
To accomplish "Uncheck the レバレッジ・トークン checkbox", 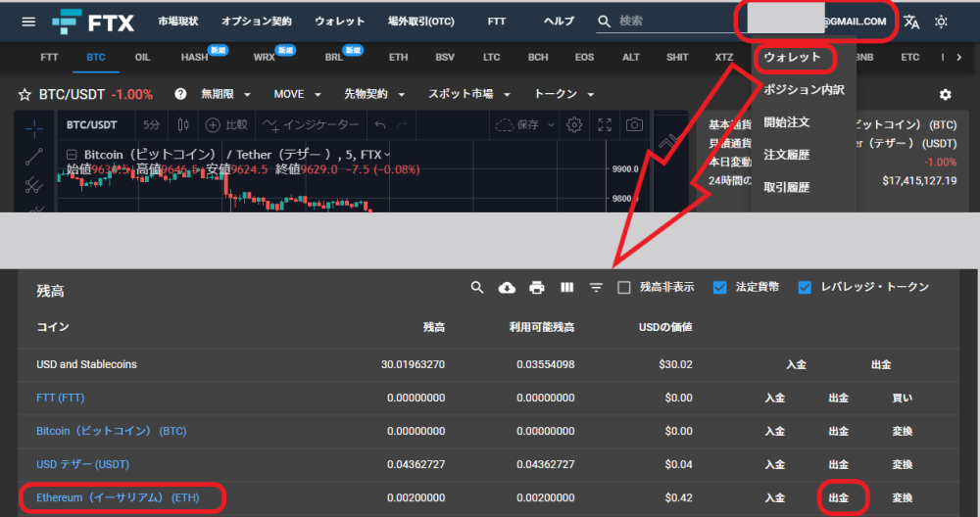I will [x=805, y=287].
